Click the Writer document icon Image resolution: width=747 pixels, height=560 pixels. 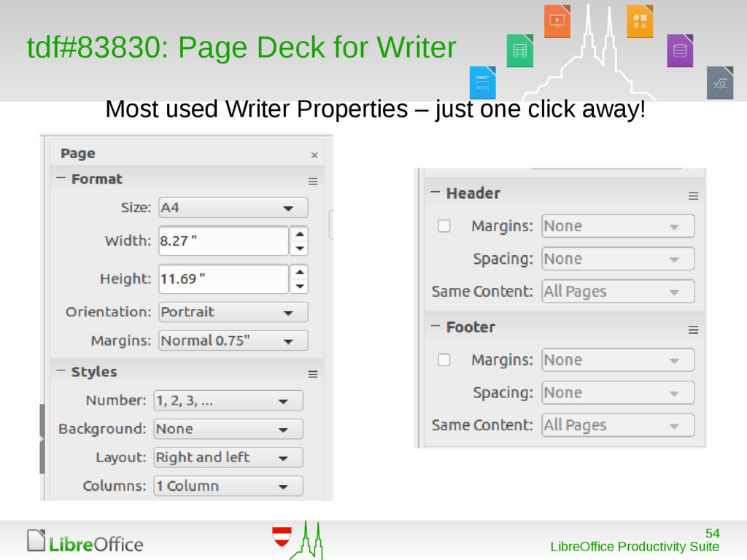pos(483,83)
